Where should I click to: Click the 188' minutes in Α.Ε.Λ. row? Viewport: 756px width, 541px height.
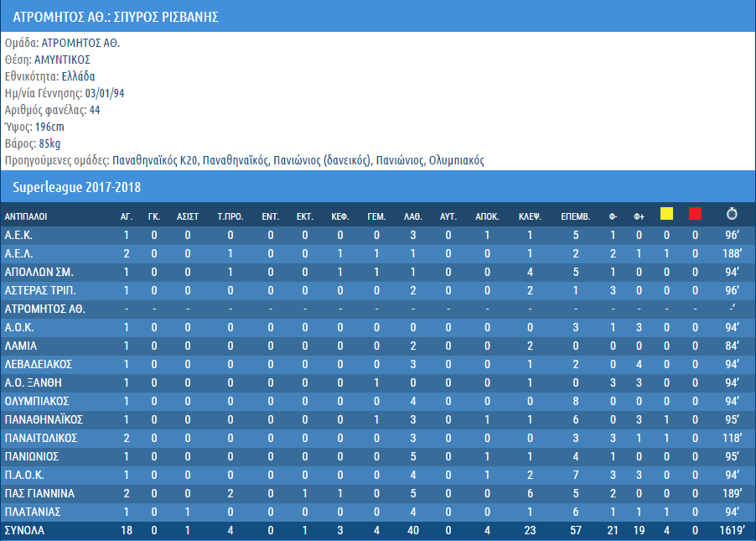click(732, 253)
